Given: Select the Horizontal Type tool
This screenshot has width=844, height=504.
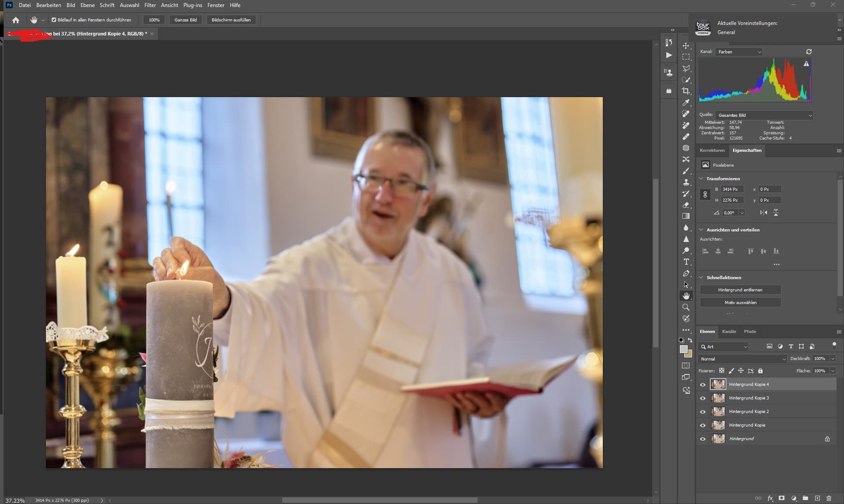Looking at the screenshot, I should [686, 262].
